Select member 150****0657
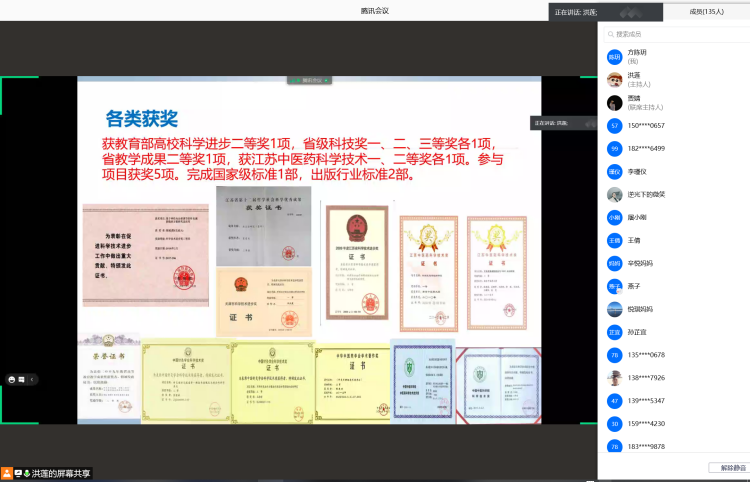Image resolution: width=750 pixels, height=482 pixels. coord(646,126)
